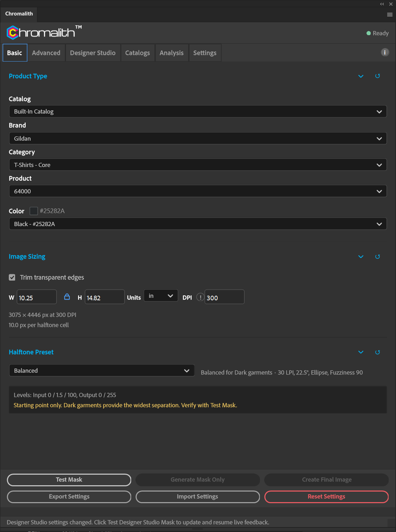Click the DPI warning icon
The height and width of the screenshot is (532, 396).
tap(200, 297)
